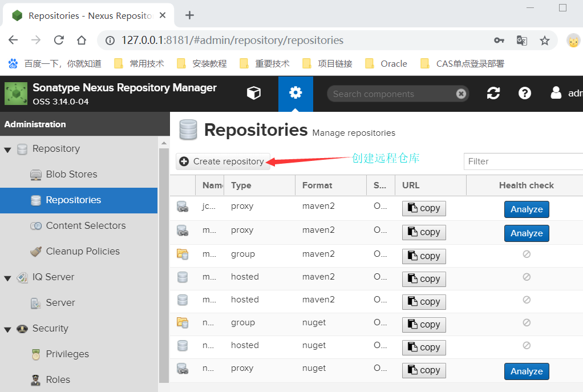Collapse the Repository tree node
Viewport: 583px width, 392px height.
pos(7,150)
